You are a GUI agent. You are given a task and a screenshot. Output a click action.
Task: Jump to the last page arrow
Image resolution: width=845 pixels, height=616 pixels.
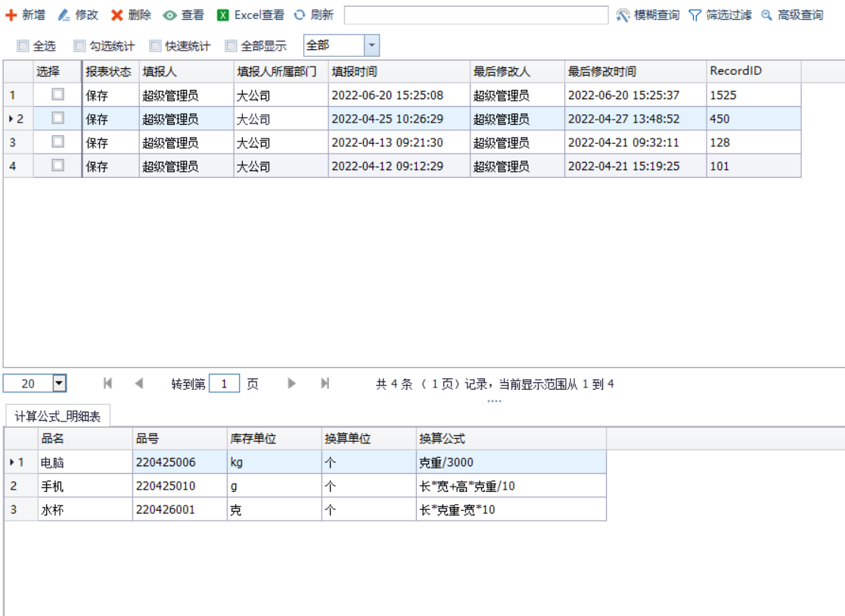pyautogui.click(x=325, y=384)
